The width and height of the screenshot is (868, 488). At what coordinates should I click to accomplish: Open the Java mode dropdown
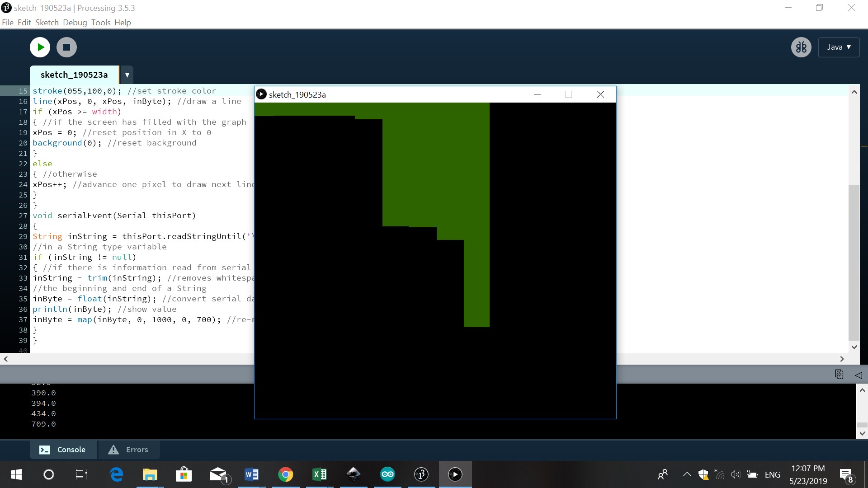(x=839, y=47)
